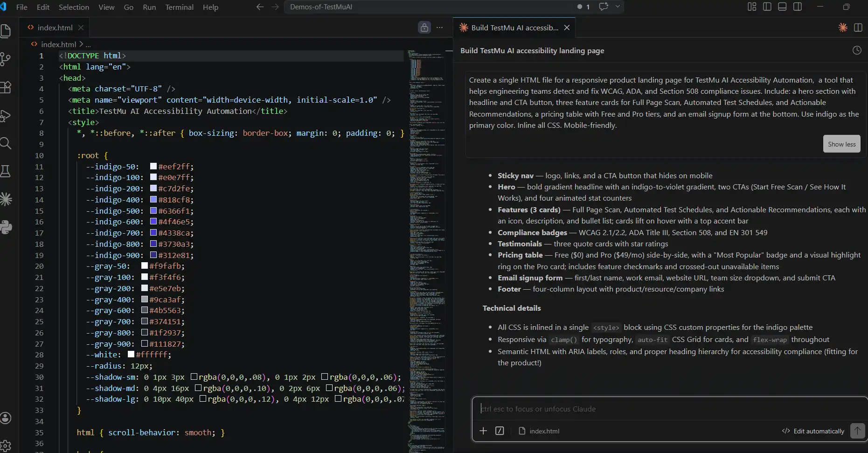Click the #4f46e5 indigo-600 color swatch
This screenshot has width=868, height=453.
[153, 222]
